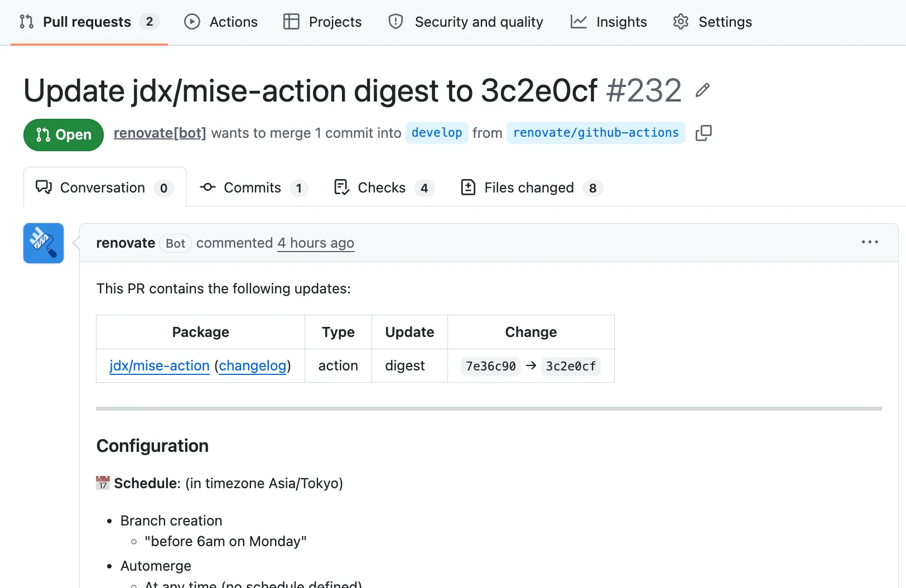Click the 3c2e0cf digest code

click(x=571, y=366)
